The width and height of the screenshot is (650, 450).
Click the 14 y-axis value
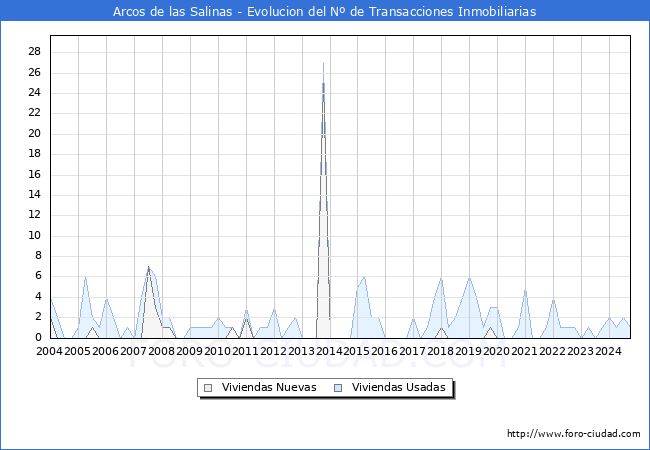pos(35,194)
